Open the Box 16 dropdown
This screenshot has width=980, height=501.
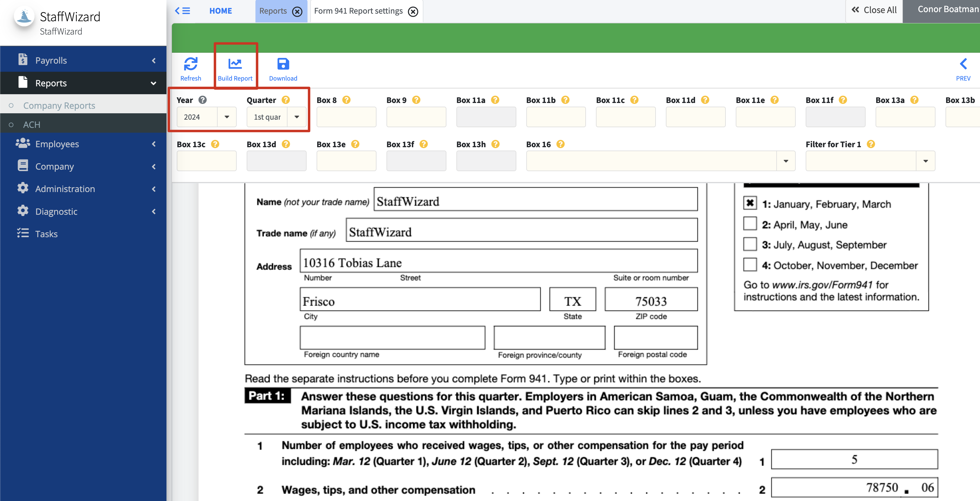click(x=786, y=161)
